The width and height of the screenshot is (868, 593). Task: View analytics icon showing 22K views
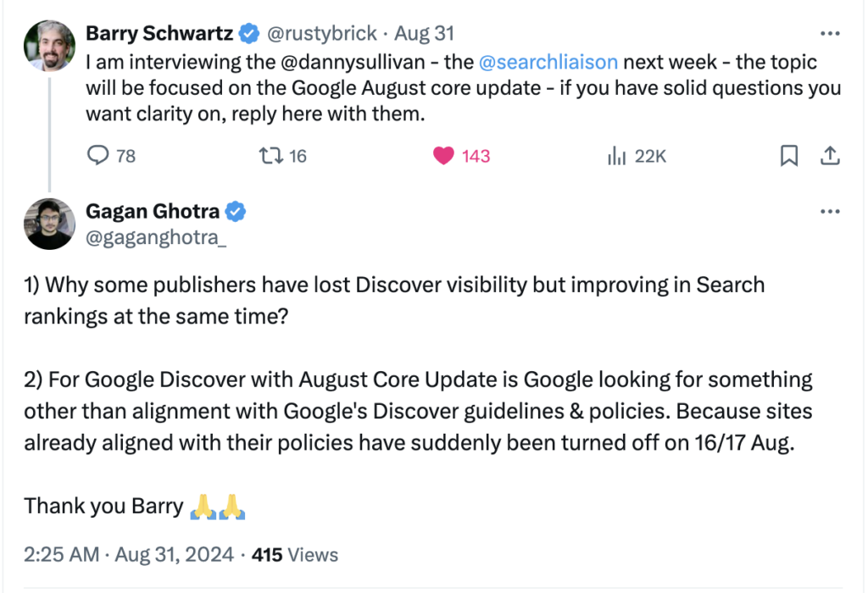[x=616, y=156]
